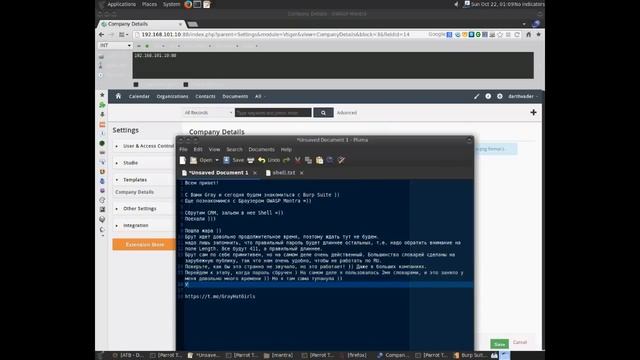Open Contacts in the CRM navbar
640x360 pixels.
[205, 97]
